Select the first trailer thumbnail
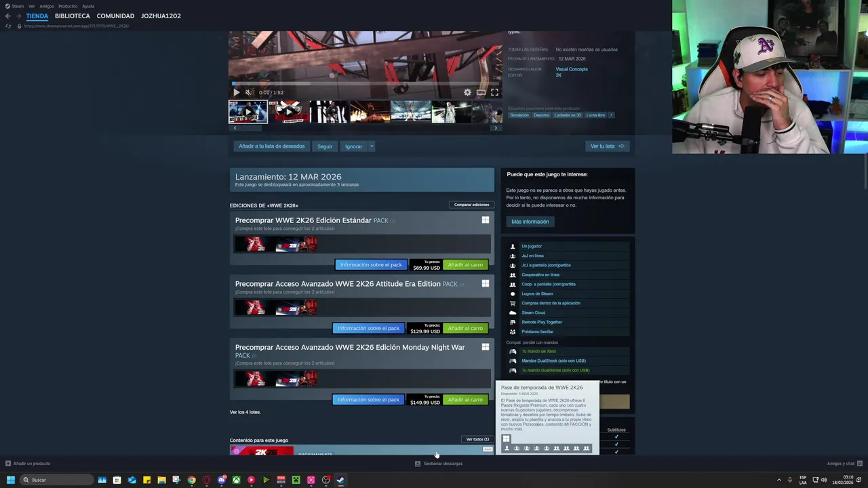The height and width of the screenshot is (488, 868). 248,112
